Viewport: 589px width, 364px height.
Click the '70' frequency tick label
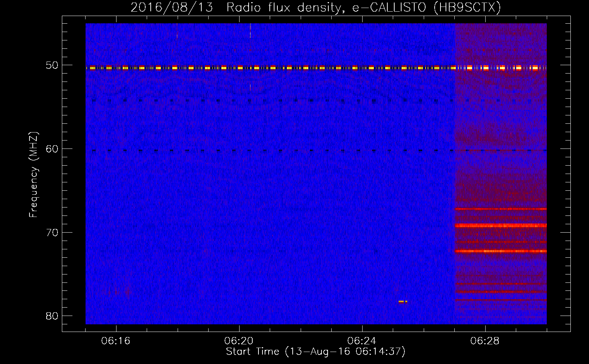[52, 233]
